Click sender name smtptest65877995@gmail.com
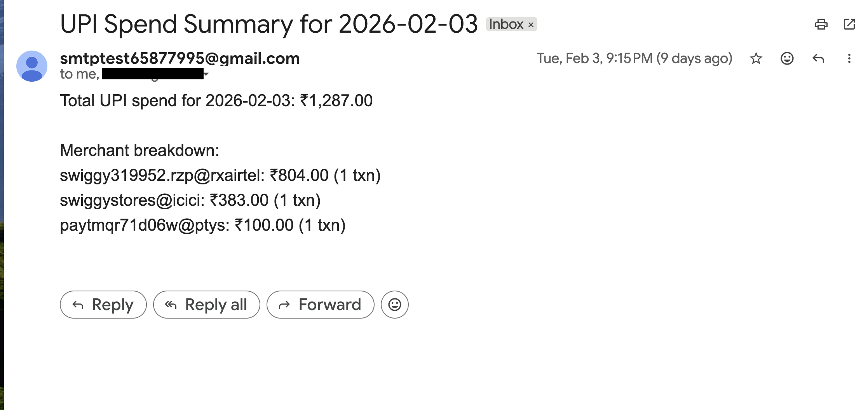This screenshot has width=868, height=410. (180, 58)
